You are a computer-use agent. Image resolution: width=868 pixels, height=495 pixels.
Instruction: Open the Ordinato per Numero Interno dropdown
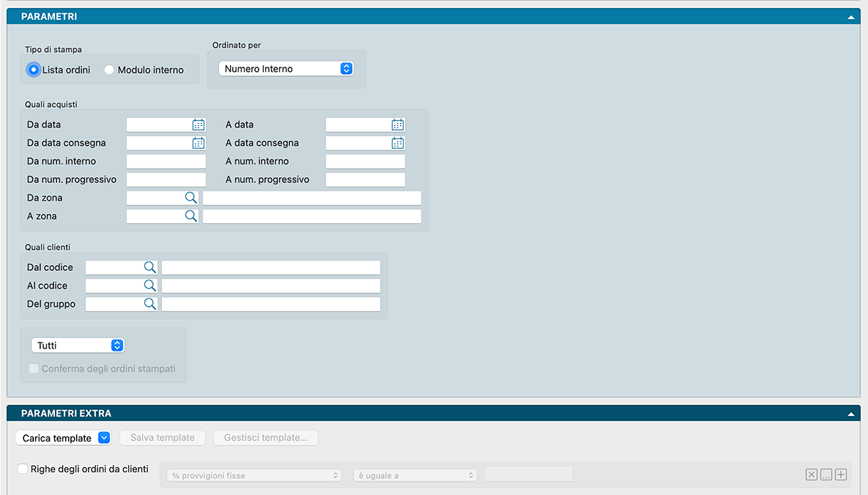(x=286, y=69)
